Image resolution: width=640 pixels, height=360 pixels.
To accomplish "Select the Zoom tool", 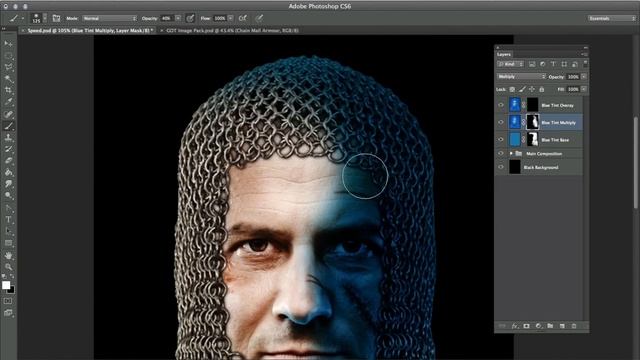I will 8,267.
